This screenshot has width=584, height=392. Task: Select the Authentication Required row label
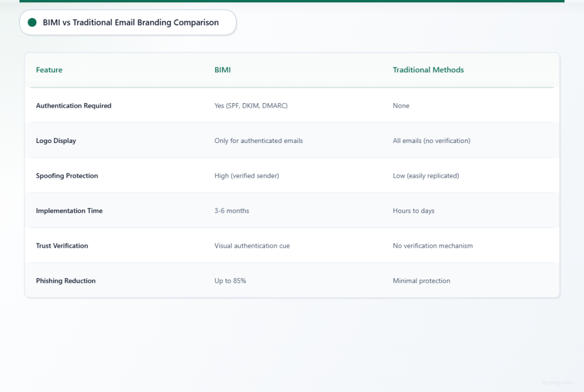coord(74,105)
